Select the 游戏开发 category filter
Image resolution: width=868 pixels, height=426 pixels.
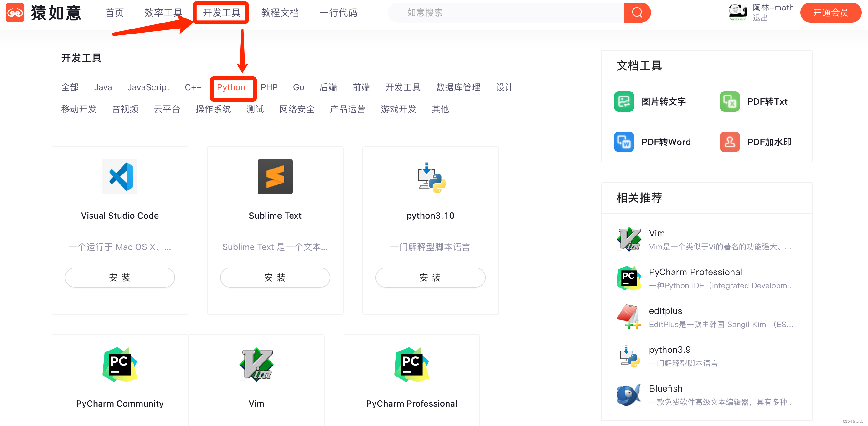[x=399, y=109]
